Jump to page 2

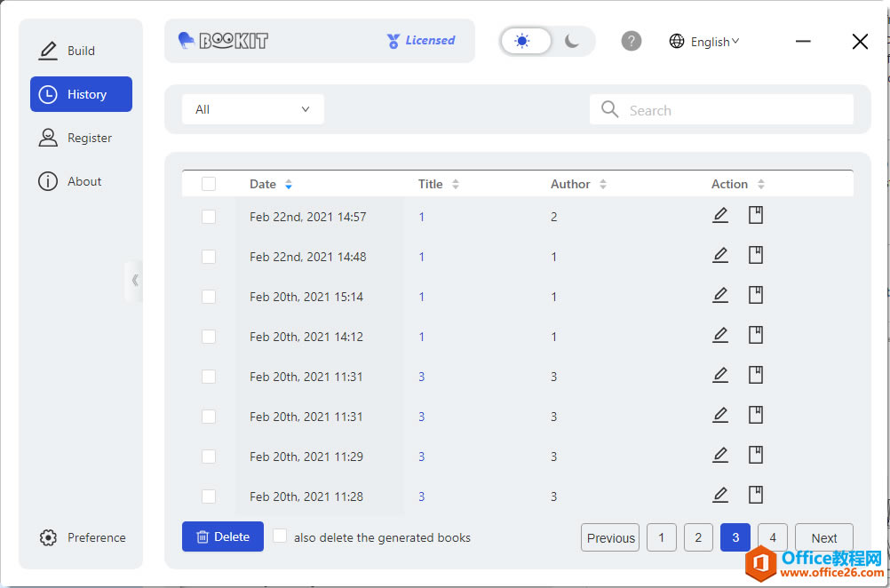(x=699, y=537)
